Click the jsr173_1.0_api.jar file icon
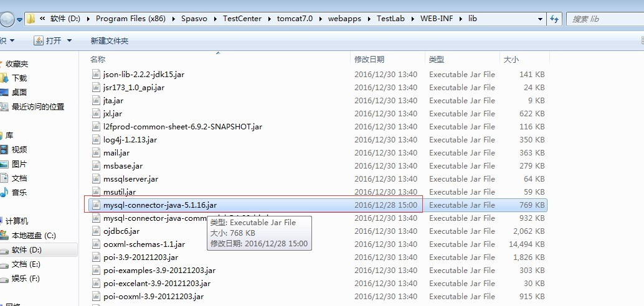Screen dimensions: 644x306 [x=96, y=87]
